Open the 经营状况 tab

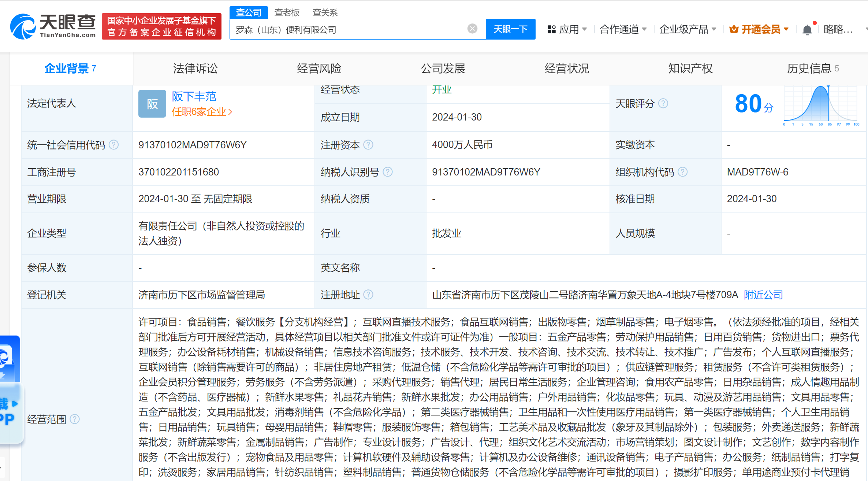[x=566, y=69]
